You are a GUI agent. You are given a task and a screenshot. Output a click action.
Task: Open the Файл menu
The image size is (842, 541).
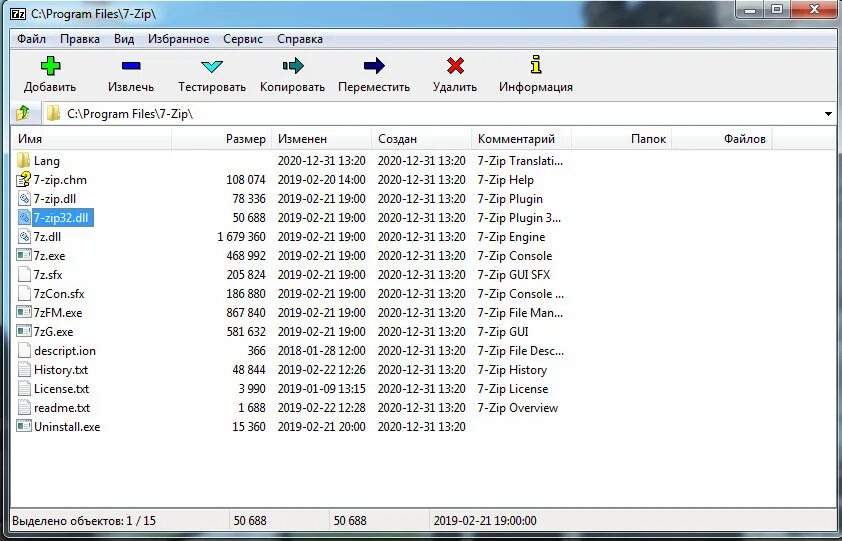[x=31, y=39]
